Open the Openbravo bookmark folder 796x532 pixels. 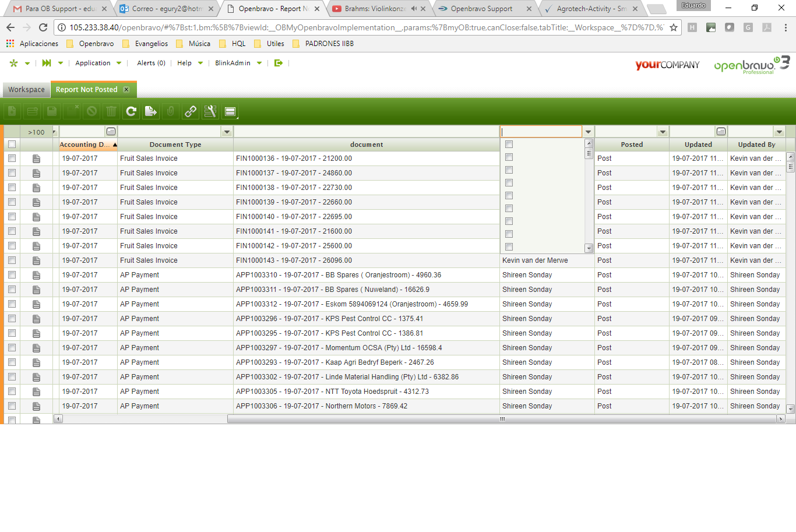click(x=90, y=44)
